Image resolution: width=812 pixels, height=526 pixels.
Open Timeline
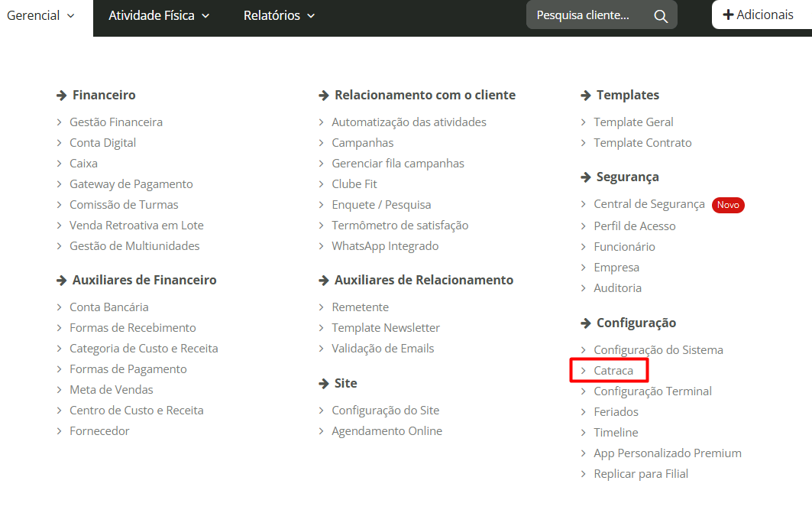616,433
